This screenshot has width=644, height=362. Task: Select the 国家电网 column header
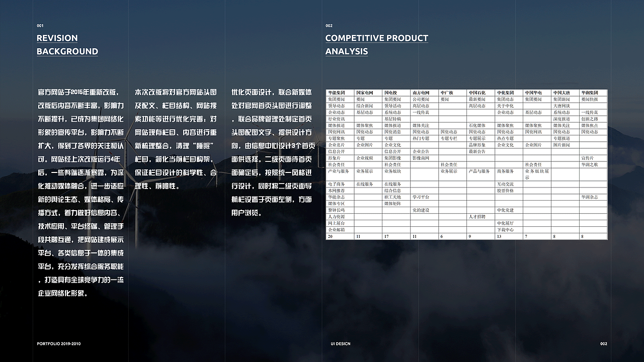[368, 93]
